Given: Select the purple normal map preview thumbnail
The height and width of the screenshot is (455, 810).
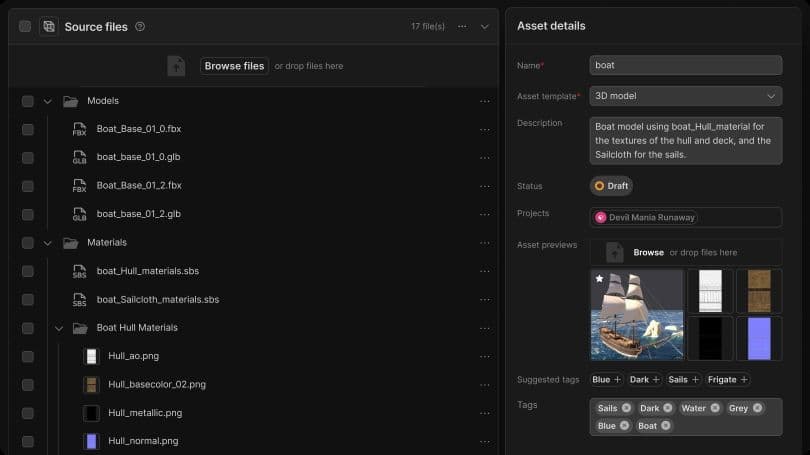Looking at the screenshot, I should 759,338.
